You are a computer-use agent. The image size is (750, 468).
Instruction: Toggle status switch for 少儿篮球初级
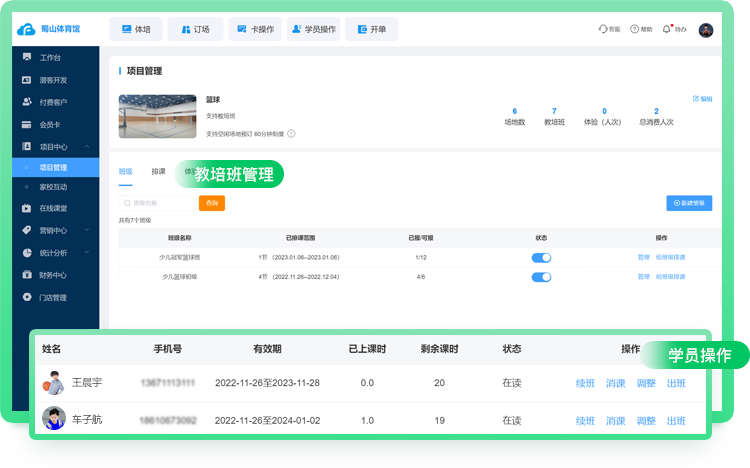point(541,276)
